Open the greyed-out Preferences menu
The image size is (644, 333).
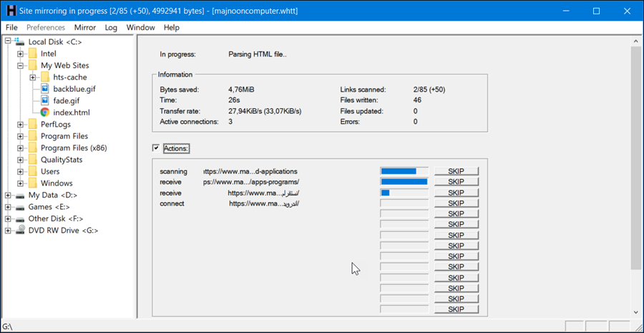coord(46,27)
